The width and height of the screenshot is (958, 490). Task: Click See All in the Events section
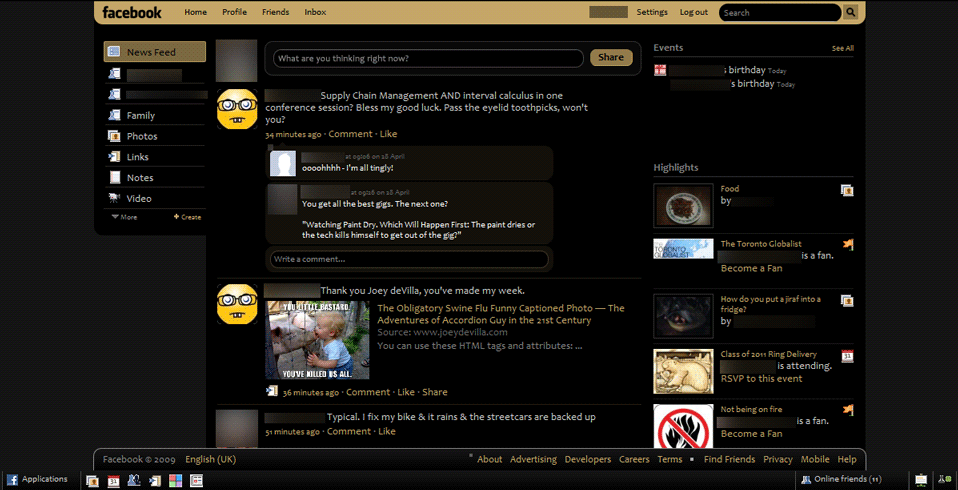[843, 48]
